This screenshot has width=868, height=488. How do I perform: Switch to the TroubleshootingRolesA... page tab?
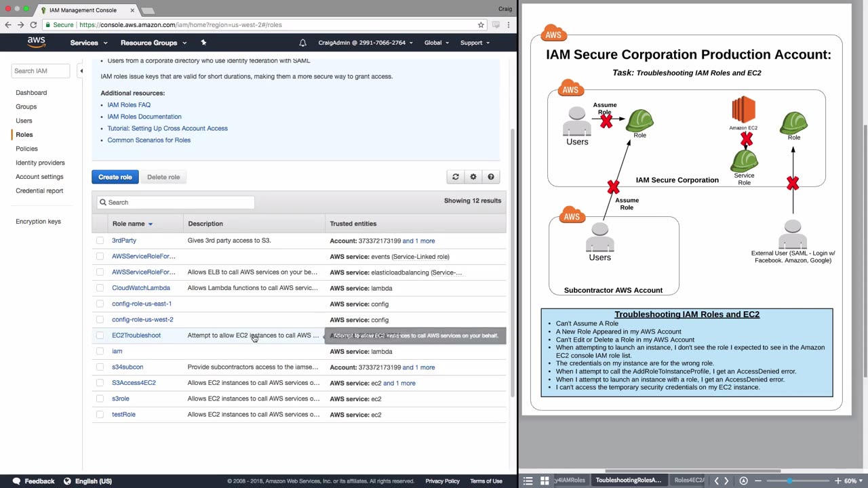point(628,481)
